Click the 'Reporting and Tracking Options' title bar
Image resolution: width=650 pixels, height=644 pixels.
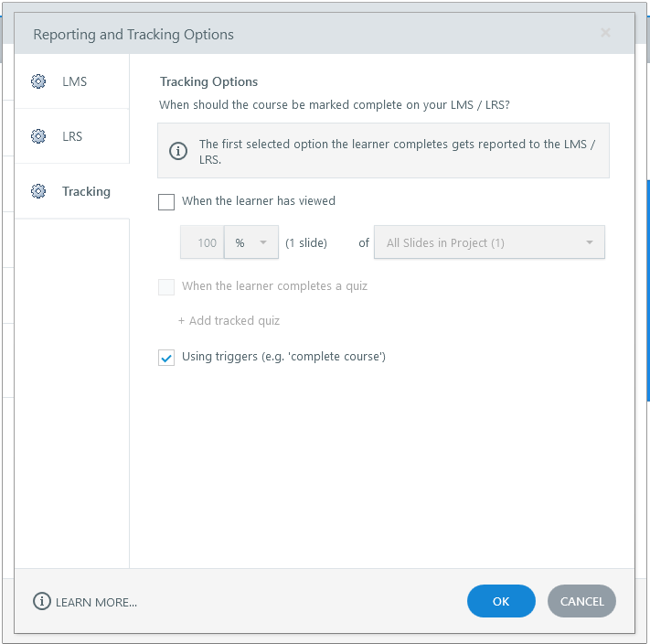click(274, 35)
